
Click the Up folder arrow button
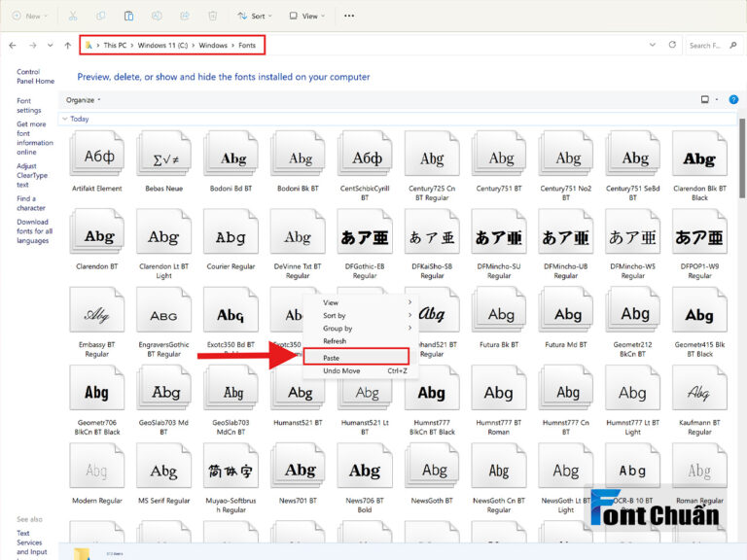click(x=68, y=46)
